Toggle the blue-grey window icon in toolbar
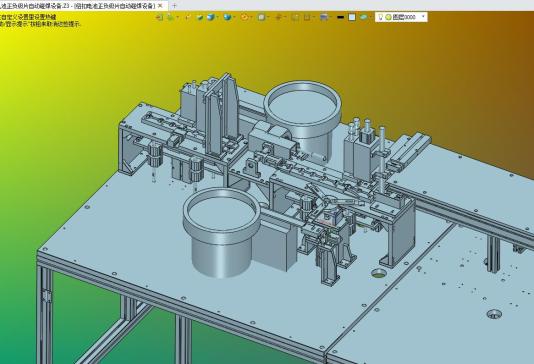Viewport: 534px width, 364px height. 324,17
